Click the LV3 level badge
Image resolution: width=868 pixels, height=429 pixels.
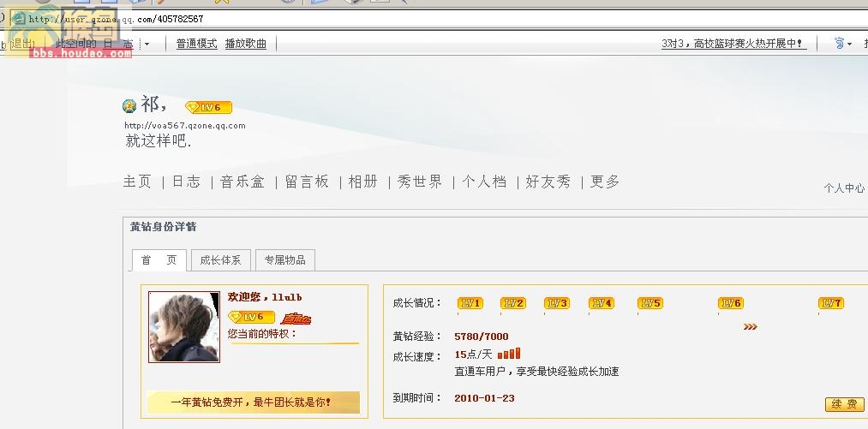coord(557,303)
